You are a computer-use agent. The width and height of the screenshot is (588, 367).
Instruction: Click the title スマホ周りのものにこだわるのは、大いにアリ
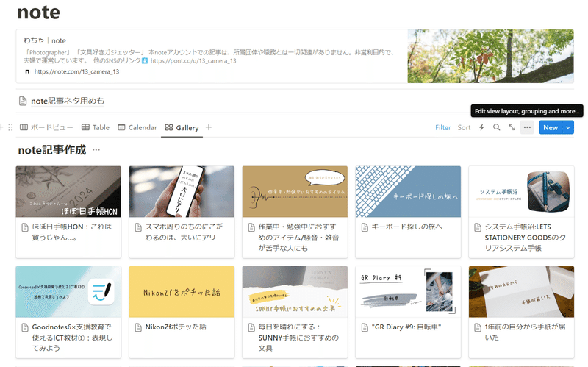184,232
